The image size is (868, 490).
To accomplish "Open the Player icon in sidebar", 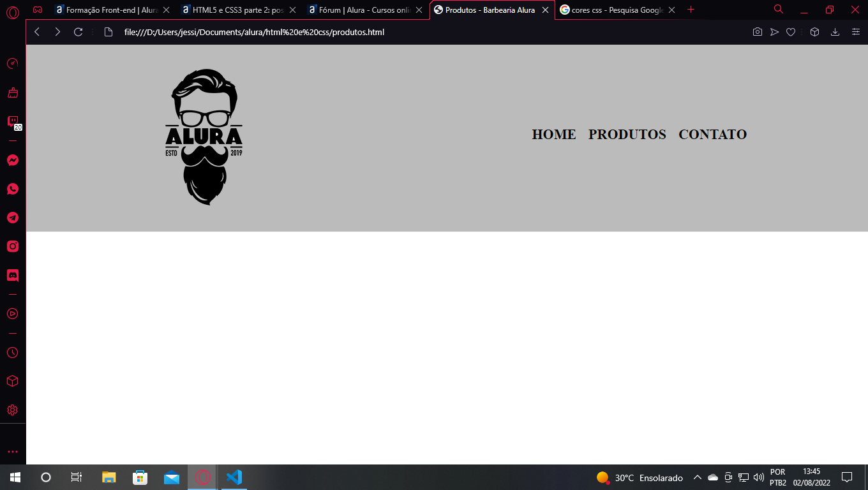I will point(13,314).
